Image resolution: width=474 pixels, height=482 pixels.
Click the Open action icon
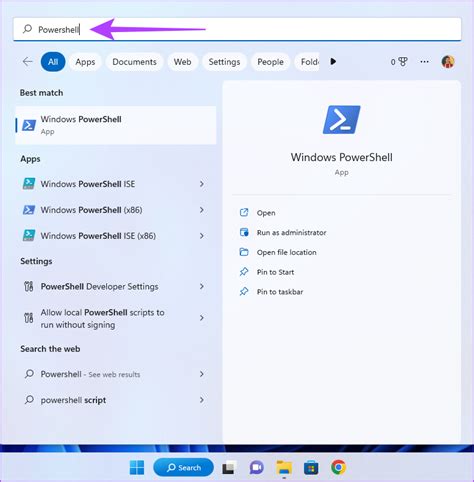tap(244, 212)
